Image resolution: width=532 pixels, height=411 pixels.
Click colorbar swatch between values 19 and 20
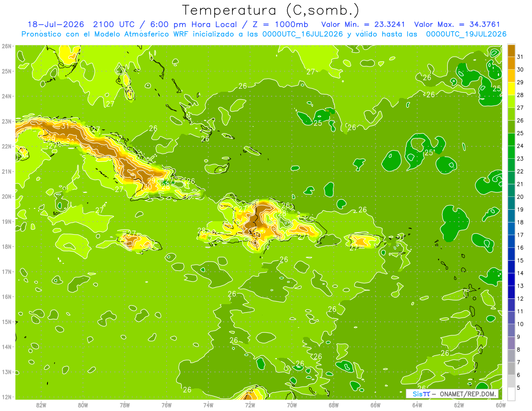click(512, 203)
